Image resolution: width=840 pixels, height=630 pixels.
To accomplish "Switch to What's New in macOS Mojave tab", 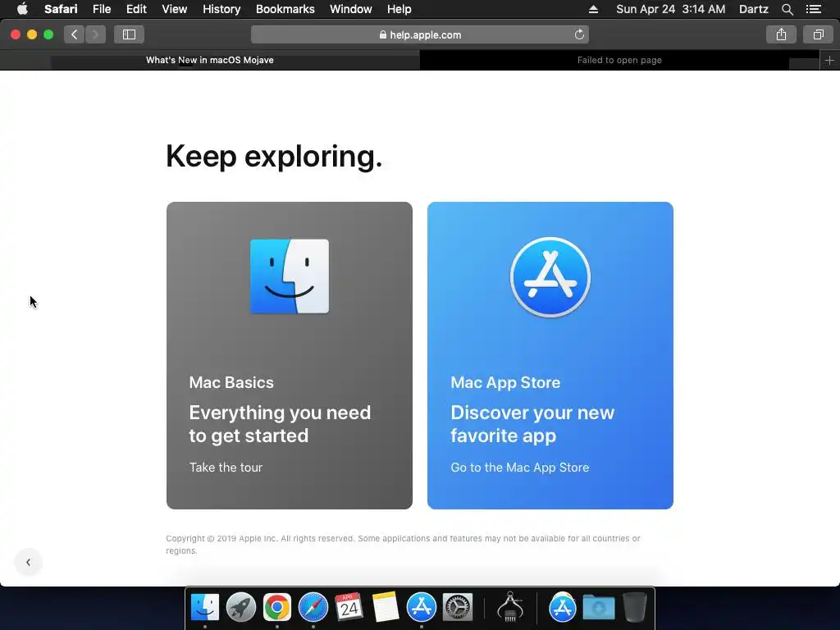I will pos(209,60).
